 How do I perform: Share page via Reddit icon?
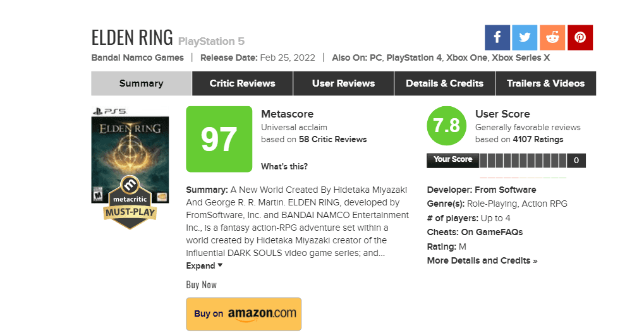552,38
